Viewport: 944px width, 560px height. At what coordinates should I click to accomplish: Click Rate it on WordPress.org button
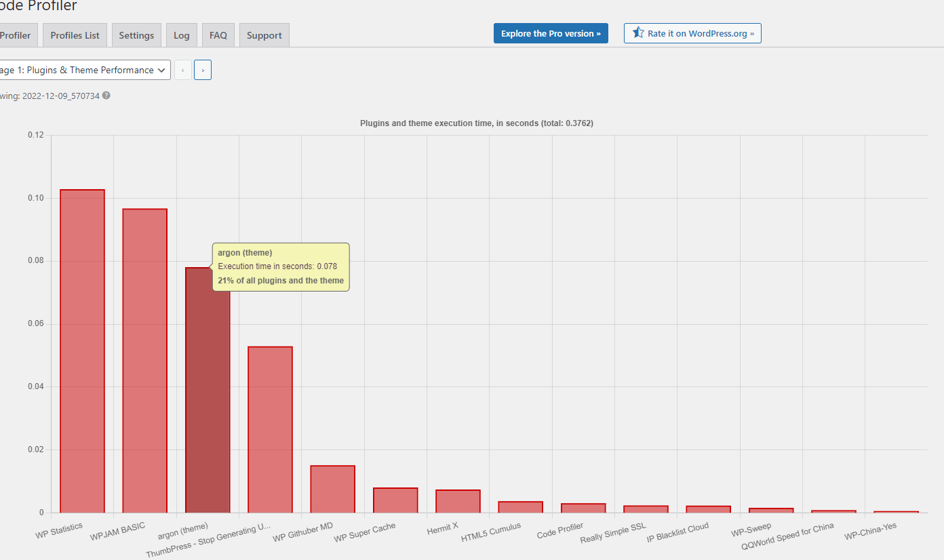coord(692,33)
